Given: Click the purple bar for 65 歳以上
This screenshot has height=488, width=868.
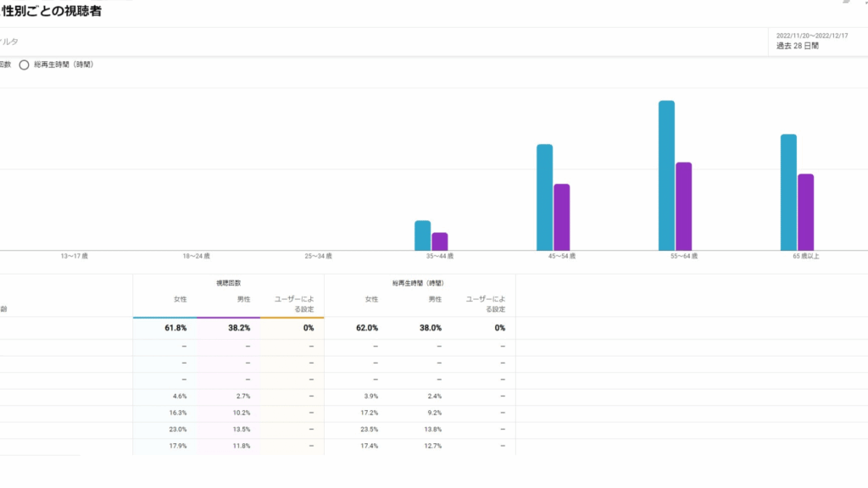Looking at the screenshot, I should pyautogui.click(x=805, y=212).
